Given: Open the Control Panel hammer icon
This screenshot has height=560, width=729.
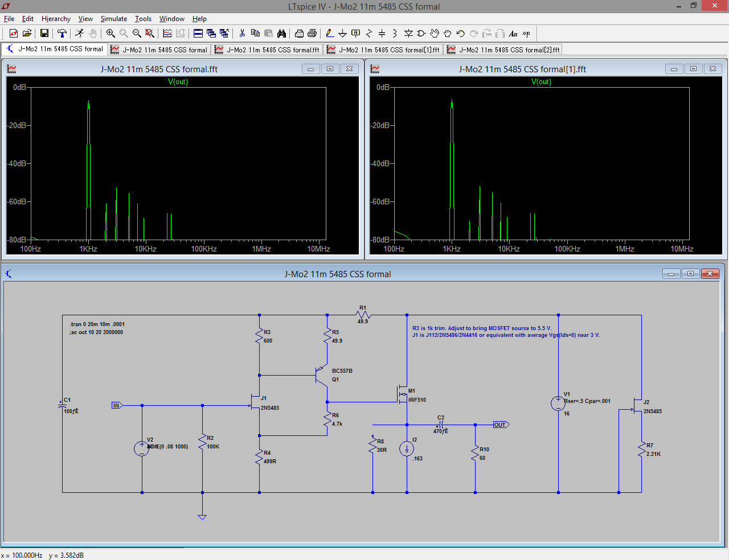Looking at the screenshot, I should tap(62, 34).
